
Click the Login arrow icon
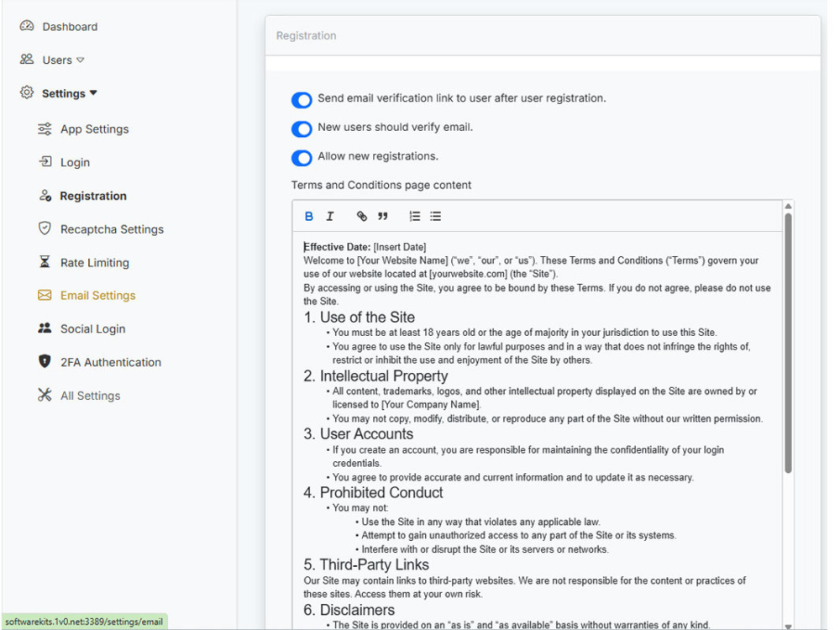point(45,161)
